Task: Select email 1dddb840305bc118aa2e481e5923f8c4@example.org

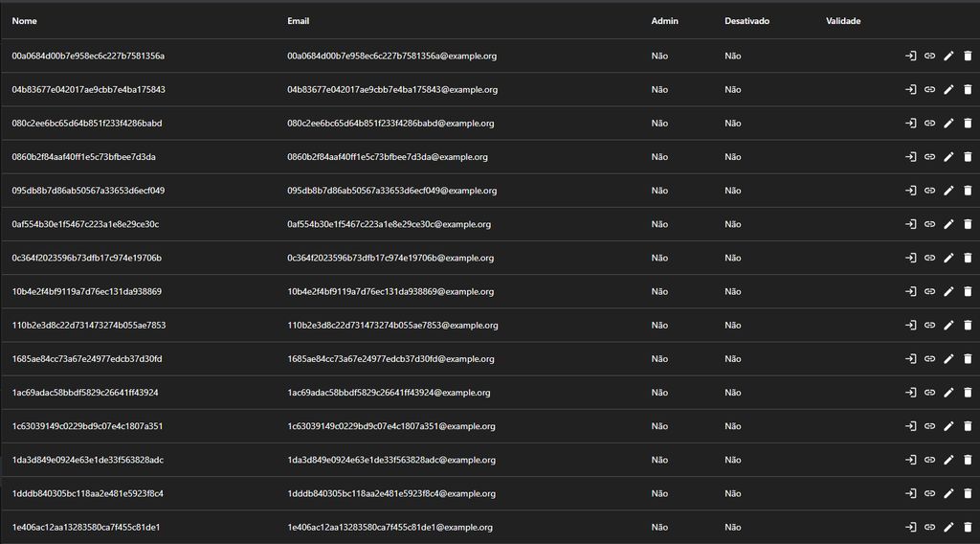Action: coord(391,493)
